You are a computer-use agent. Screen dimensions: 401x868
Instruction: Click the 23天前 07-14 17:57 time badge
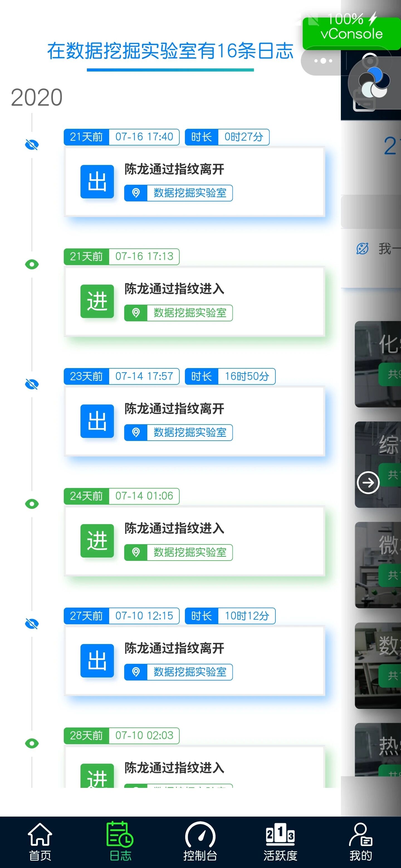point(121,376)
